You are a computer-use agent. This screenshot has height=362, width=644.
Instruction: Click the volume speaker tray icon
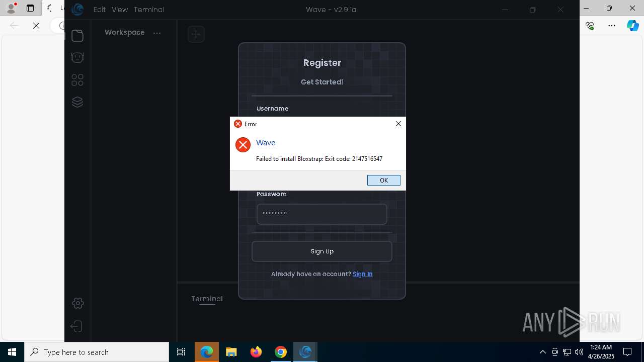pos(579,352)
